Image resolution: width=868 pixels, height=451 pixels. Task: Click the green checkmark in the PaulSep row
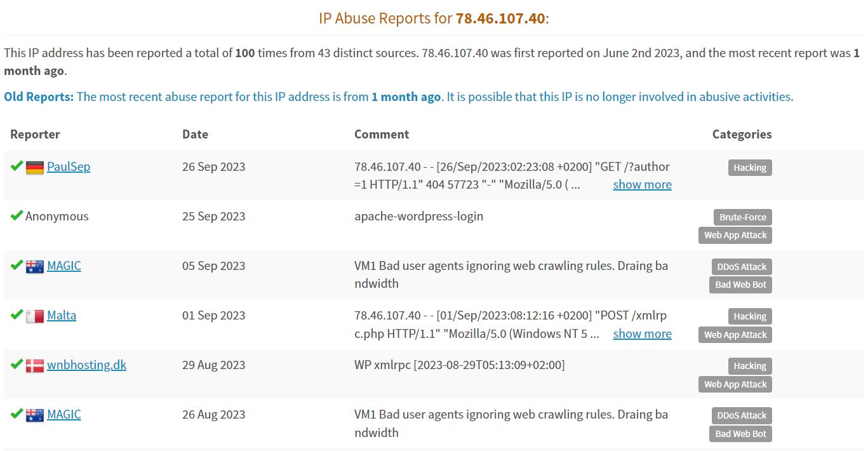[x=17, y=166]
